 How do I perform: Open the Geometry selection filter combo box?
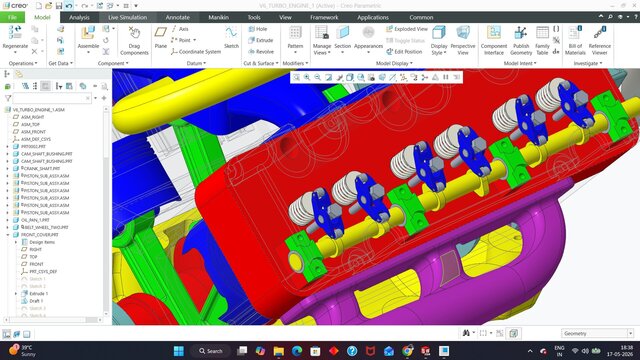597,333
